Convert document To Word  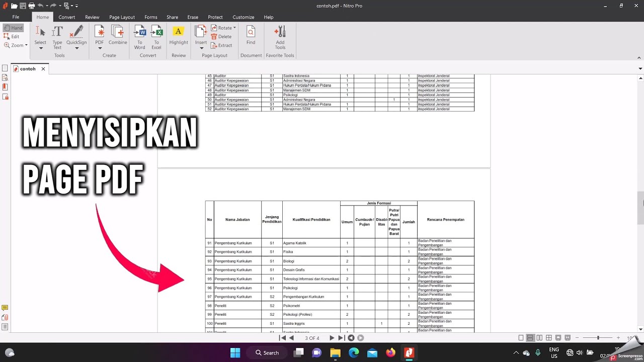pyautogui.click(x=139, y=37)
